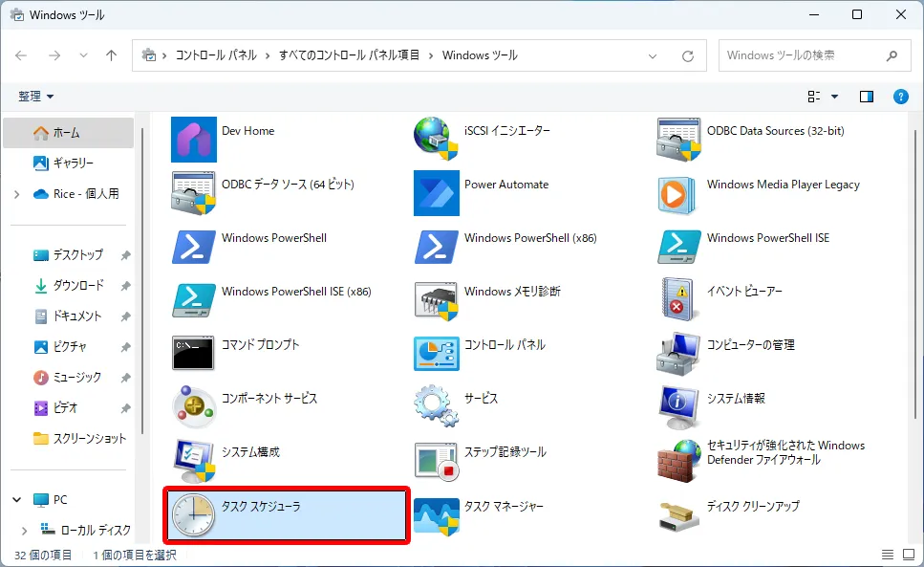Click the Windows ツールの検索 search box
Screen dimensions: 924x567
(814, 55)
